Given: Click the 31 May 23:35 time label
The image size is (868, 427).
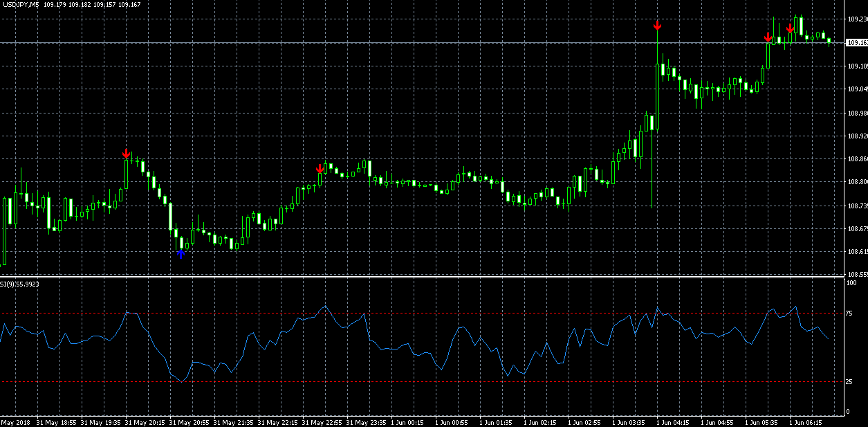Looking at the screenshot, I should click(x=366, y=421).
